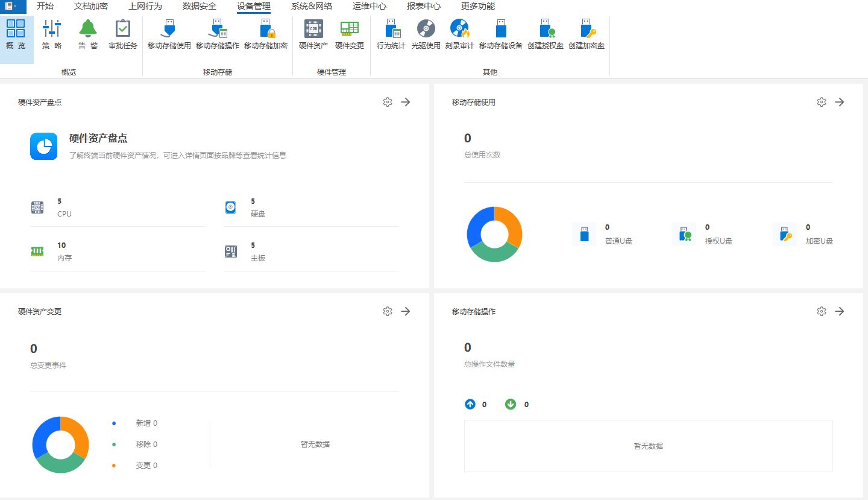The image size is (868, 500).
Task: Click the 硬件资产盘点 bold heading
Action: point(98,139)
